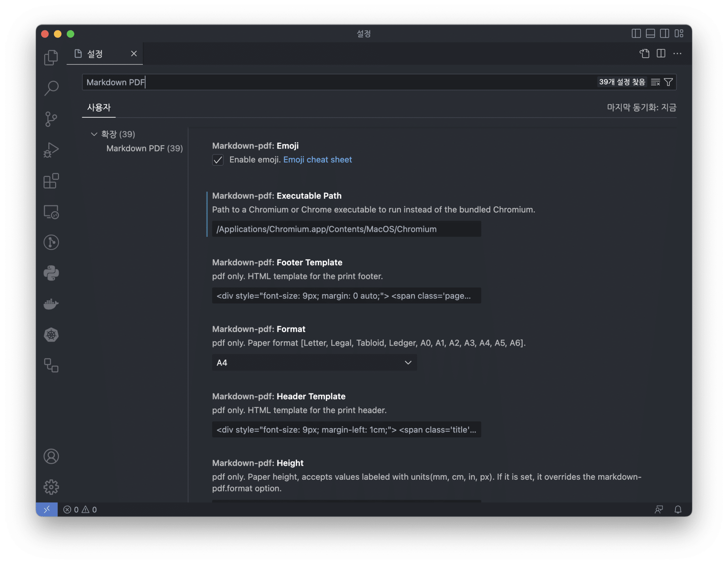Click the remote window indicator in status bar

(47, 509)
